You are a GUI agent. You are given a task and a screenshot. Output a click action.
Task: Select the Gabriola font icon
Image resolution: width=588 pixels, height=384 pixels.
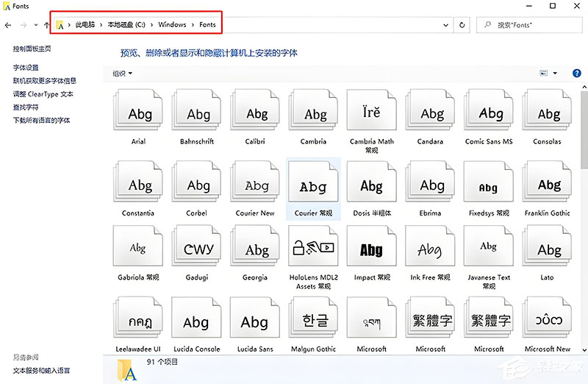click(138, 246)
